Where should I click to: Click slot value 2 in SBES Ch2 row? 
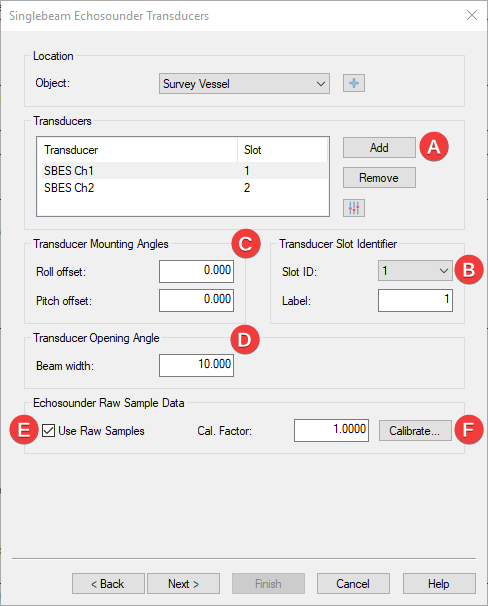(x=247, y=188)
